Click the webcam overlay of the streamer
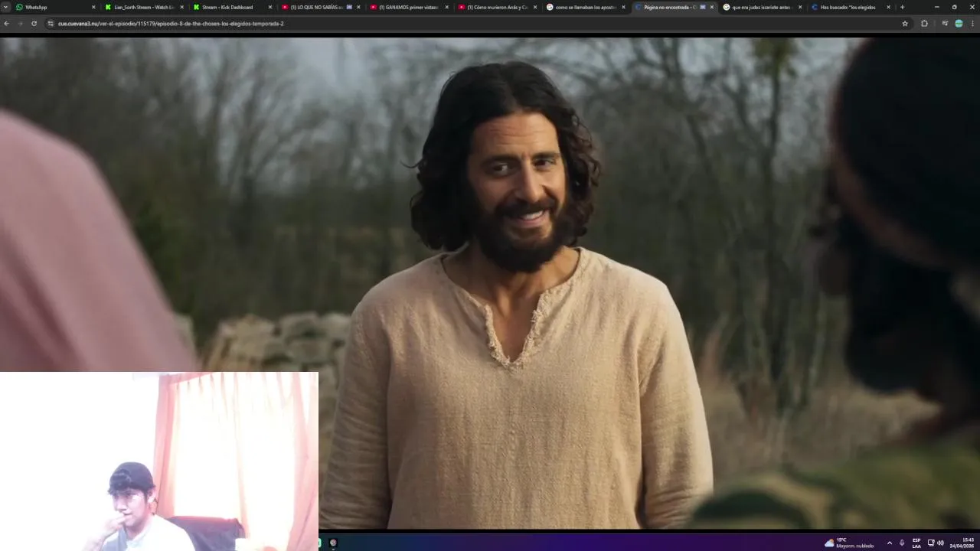This screenshot has height=551, width=980. (159, 461)
